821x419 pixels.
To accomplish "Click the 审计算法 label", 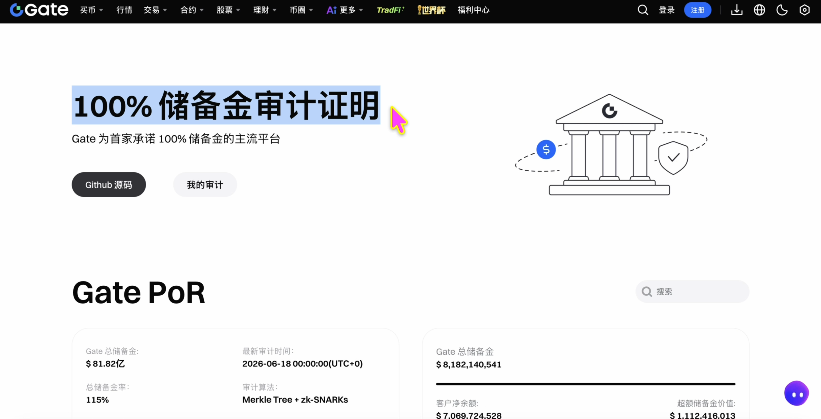I will point(260,388).
